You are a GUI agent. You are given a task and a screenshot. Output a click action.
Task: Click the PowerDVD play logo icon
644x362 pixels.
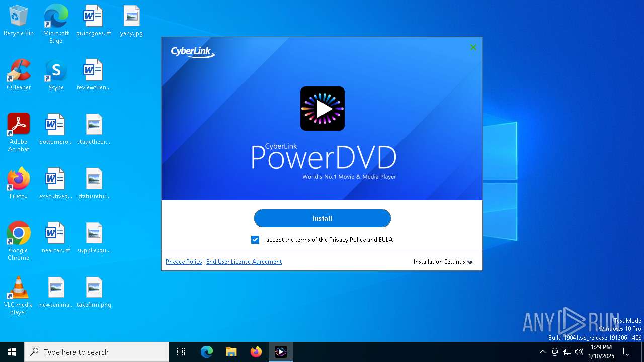[323, 109]
